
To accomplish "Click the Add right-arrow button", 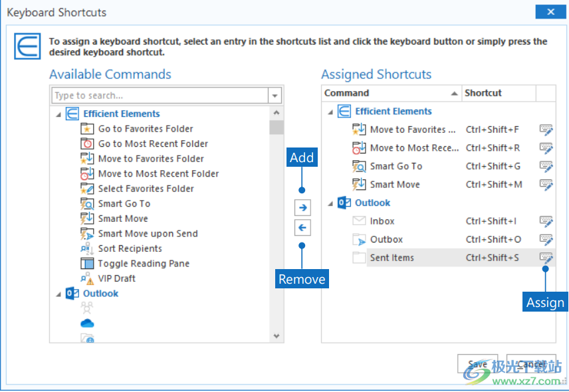I will click(x=302, y=208).
